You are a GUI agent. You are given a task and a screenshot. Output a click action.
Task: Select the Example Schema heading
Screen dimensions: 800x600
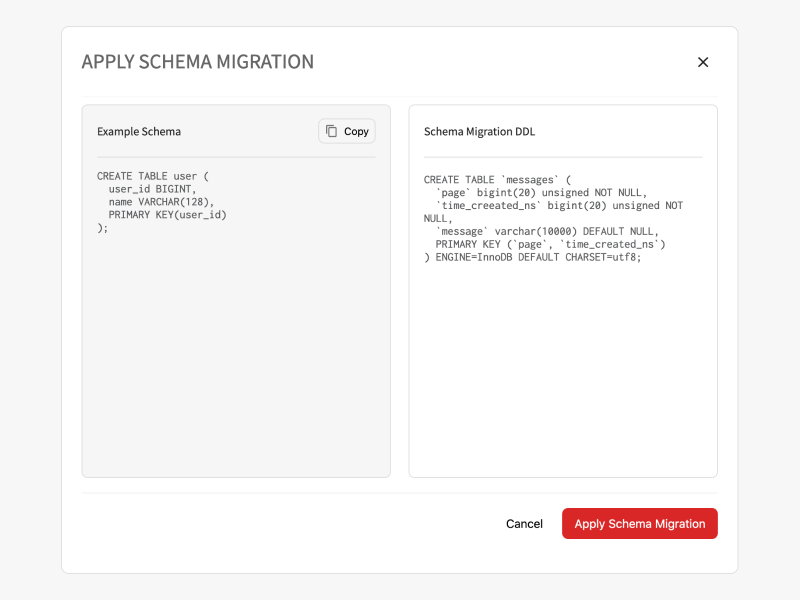pyautogui.click(x=139, y=132)
